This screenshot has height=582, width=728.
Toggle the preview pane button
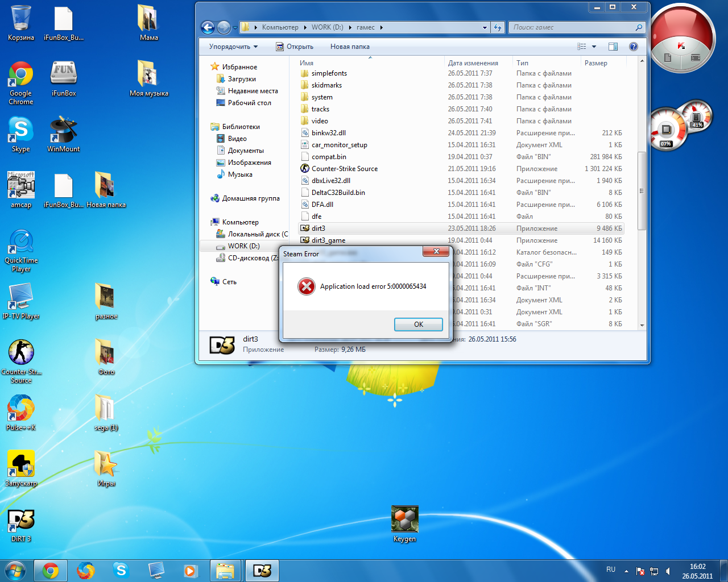click(x=613, y=47)
